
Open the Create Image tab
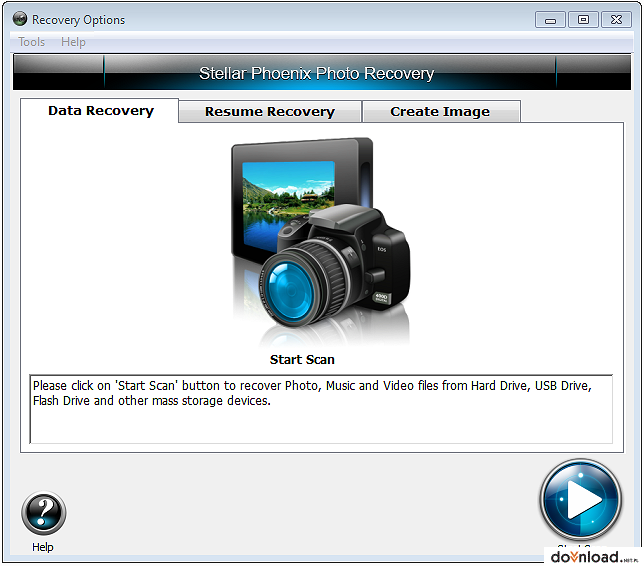pos(441,111)
